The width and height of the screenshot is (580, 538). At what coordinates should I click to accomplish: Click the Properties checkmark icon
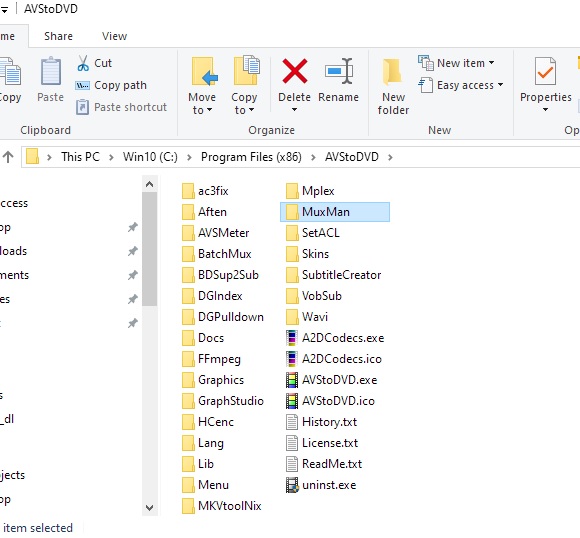click(545, 71)
